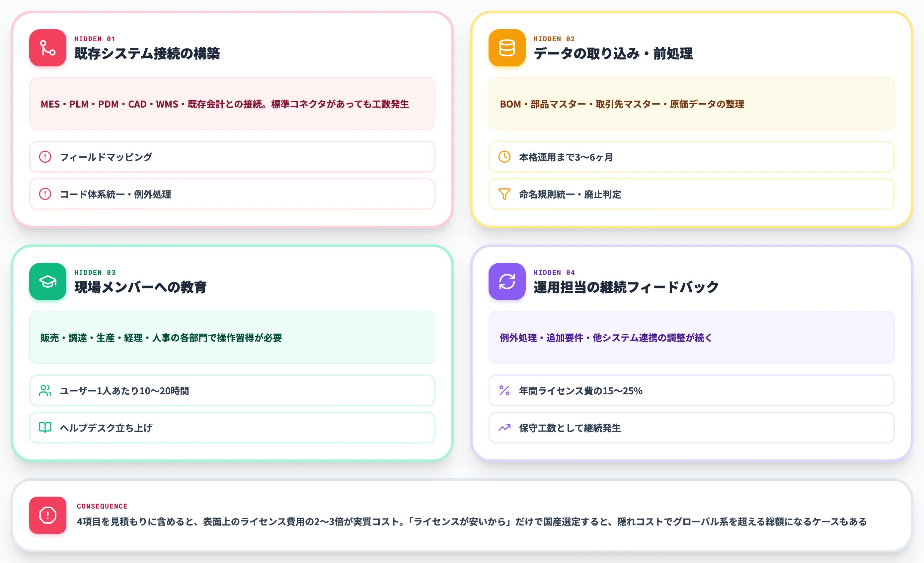Click the orange database icon for HIDDEN 02
The image size is (924, 563).
[x=506, y=48]
